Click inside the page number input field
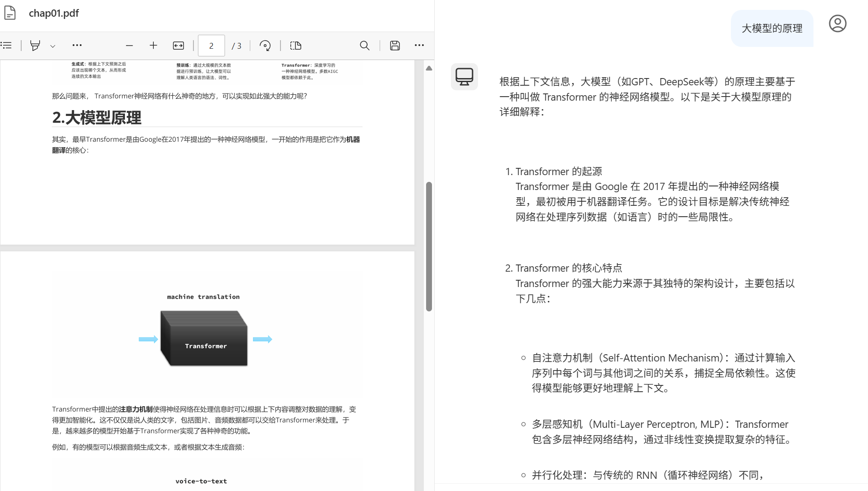This screenshot has width=868, height=491. [x=211, y=45]
